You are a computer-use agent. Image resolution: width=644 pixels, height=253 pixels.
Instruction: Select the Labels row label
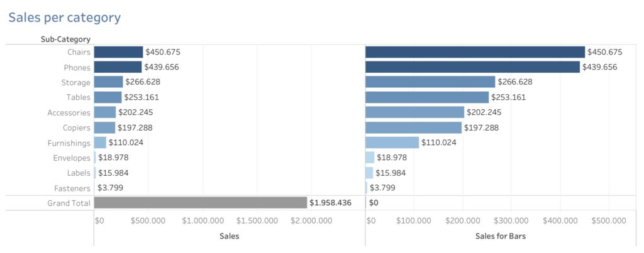coord(79,173)
